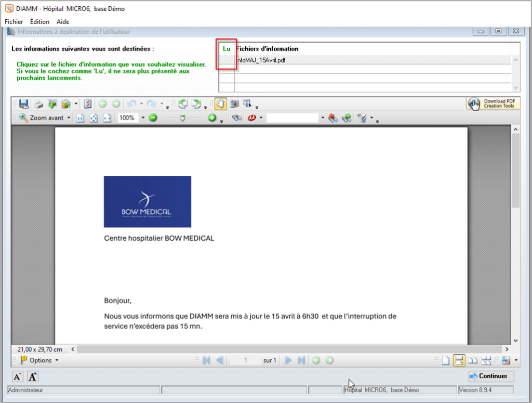Go to the previous page

click(220, 360)
